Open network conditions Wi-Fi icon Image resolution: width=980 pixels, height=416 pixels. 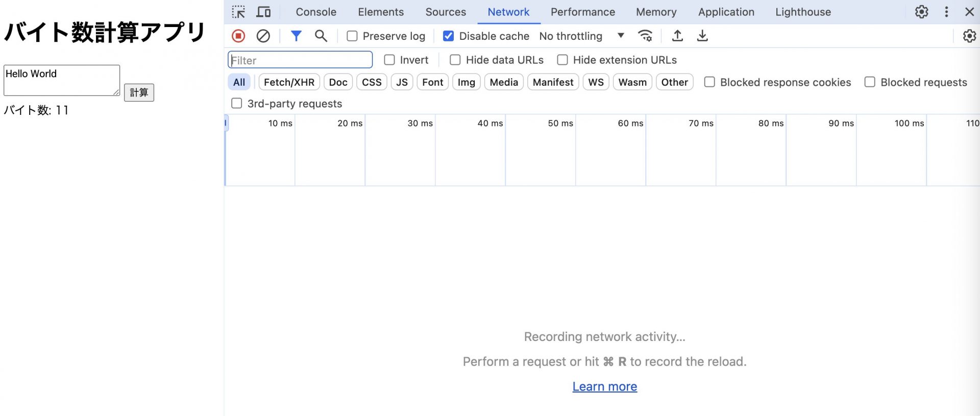point(645,36)
